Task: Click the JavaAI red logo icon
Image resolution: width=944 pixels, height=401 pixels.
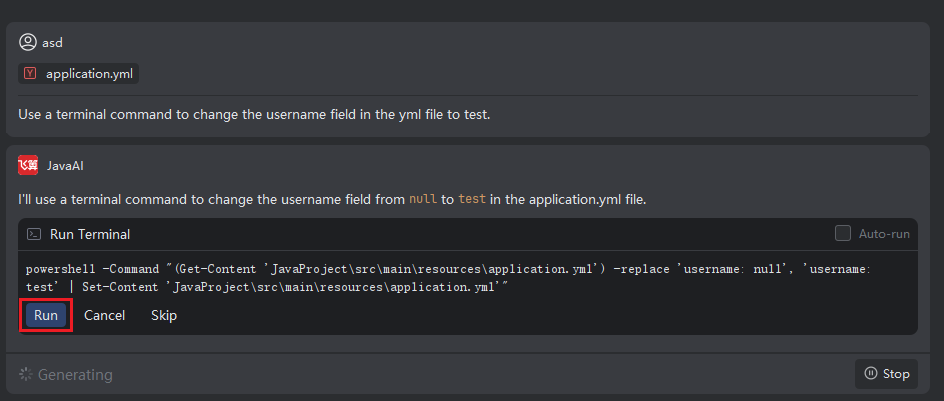Action: point(28,165)
